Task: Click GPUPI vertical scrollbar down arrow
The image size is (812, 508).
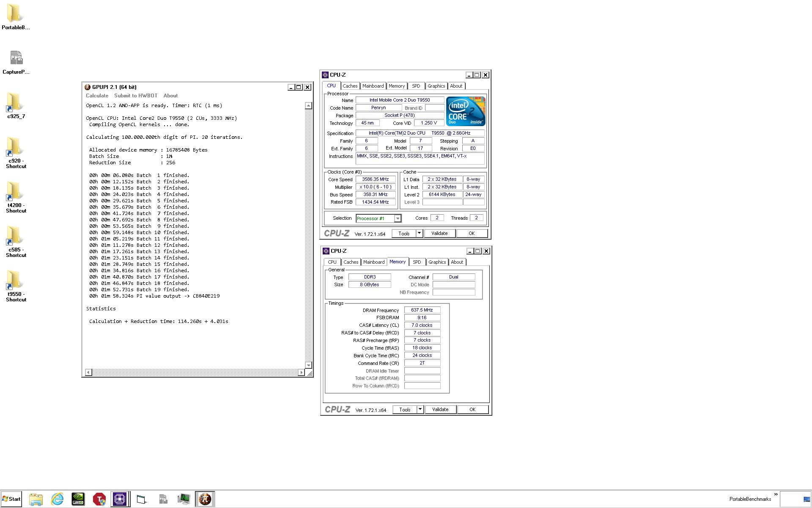Action: [x=308, y=365]
